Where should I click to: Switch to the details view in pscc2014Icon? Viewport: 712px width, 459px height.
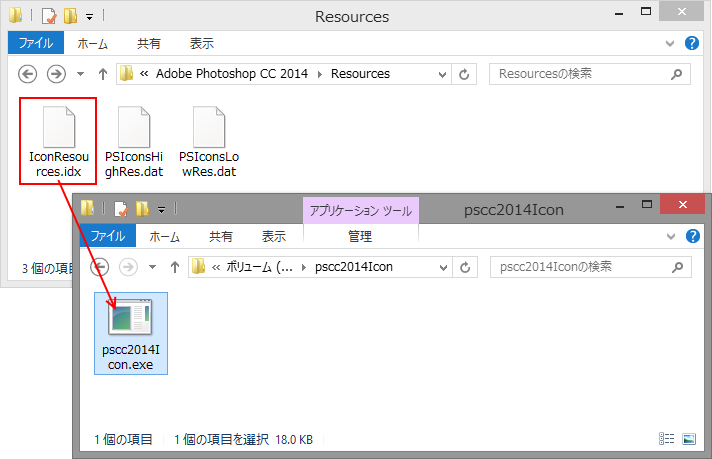[667, 439]
